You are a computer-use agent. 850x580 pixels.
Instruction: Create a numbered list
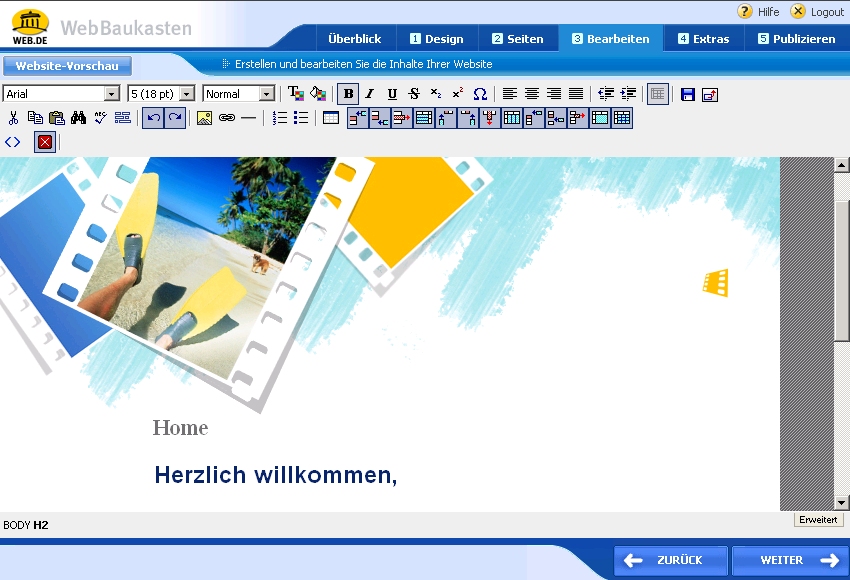280,118
